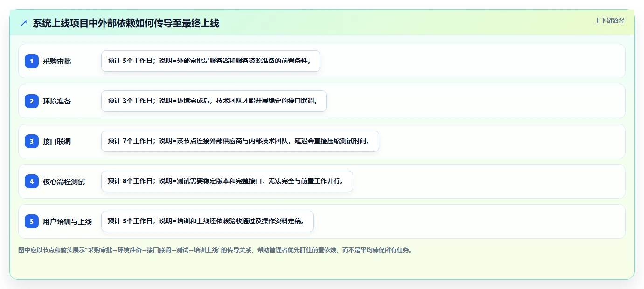Screen dimensions: 644x289
Task: Click the 用户培训与上线 step label
Action: pyautogui.click(x=67, y=221)
